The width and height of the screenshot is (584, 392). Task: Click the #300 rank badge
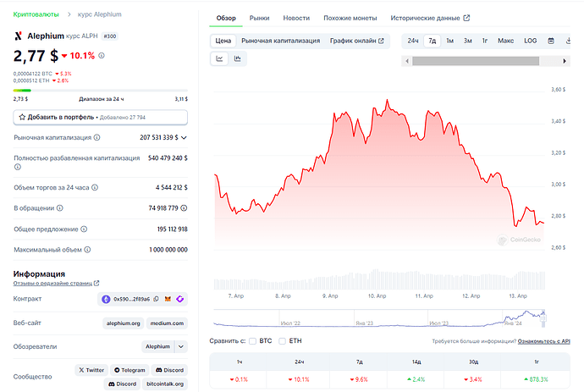110,36
